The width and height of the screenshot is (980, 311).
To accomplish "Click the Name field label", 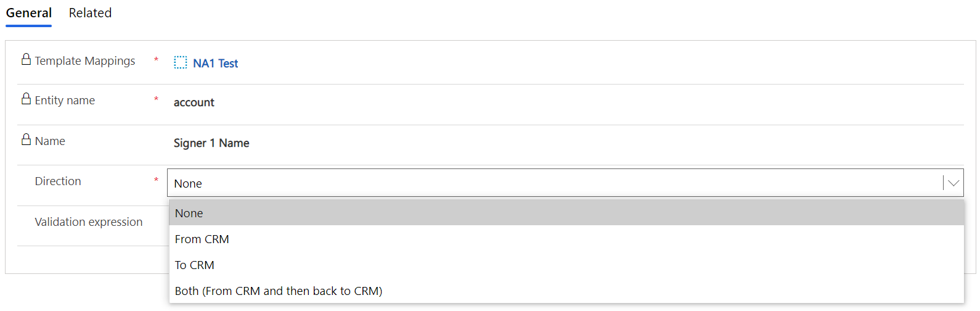I will pos(50,141).
